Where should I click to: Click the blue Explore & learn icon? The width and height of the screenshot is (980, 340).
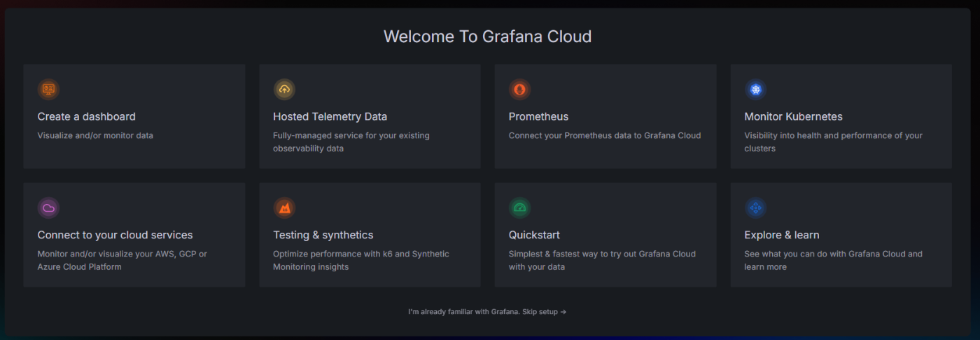pos(755,208)
